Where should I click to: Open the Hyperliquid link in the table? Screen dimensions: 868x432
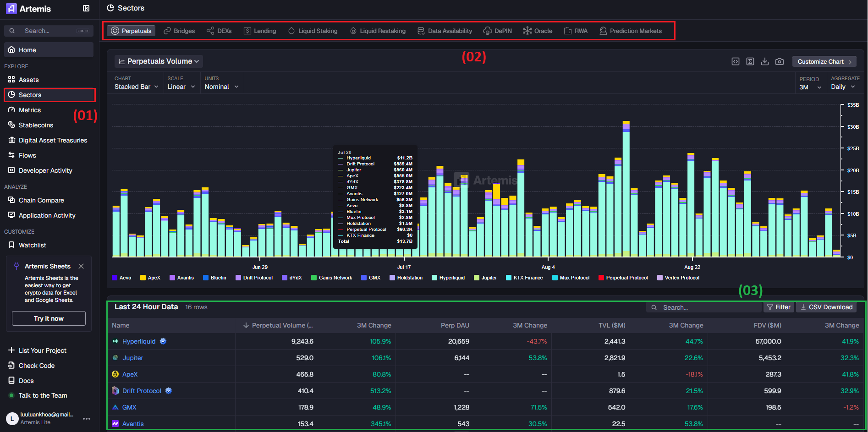pyautogui.click(x=139, y=341)
